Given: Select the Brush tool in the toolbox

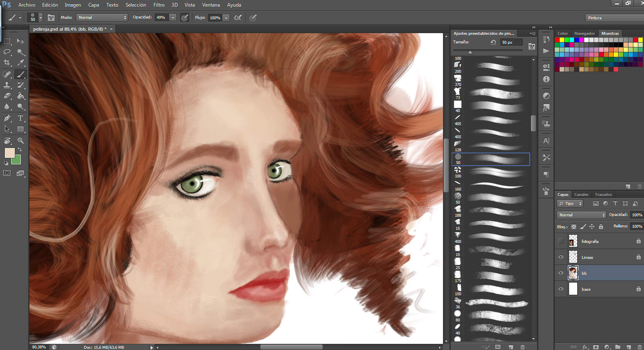Looking at the screenshot, I should [20, 74].
